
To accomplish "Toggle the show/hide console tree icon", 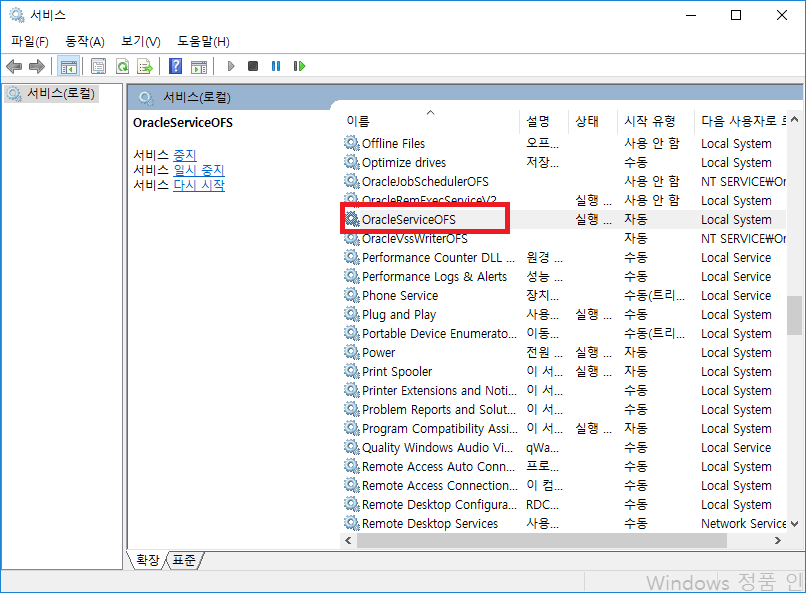I will (x=68, y=66).
